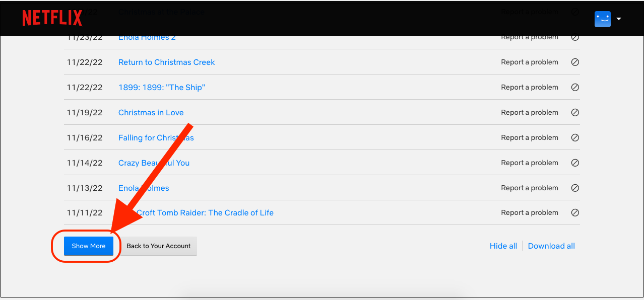Select the 11/14/22 date text
Image resolution: width=644 pixels, height=300 pixels.
[x=85, y=163]
